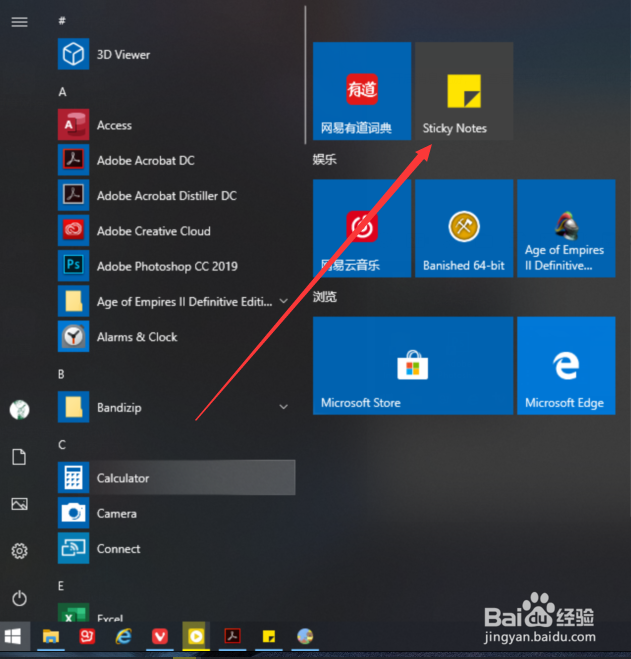Open the Camera app
This screenshot has width=631, height=659.
coord(177,513)
